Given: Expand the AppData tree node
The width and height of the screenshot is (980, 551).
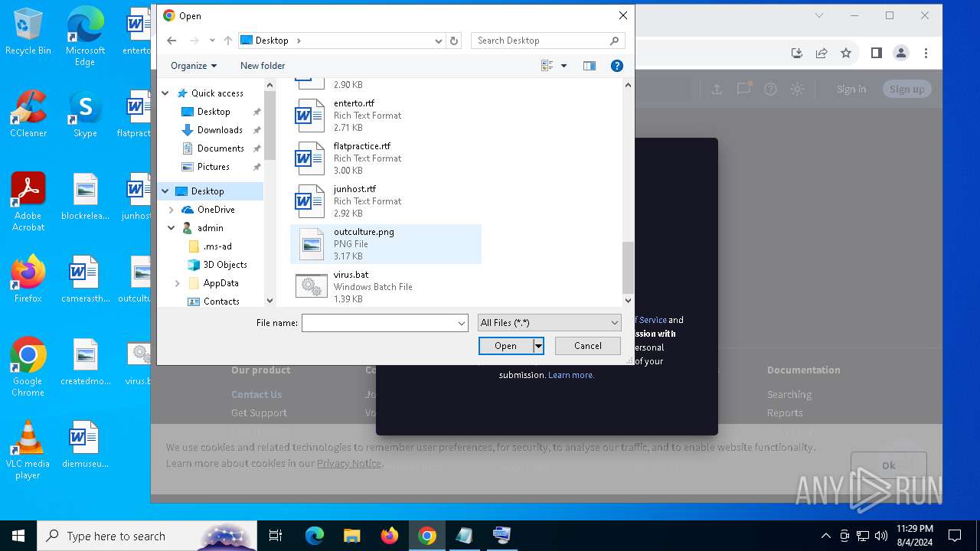Looking at the screenshot, I should (x=178, y=283).
